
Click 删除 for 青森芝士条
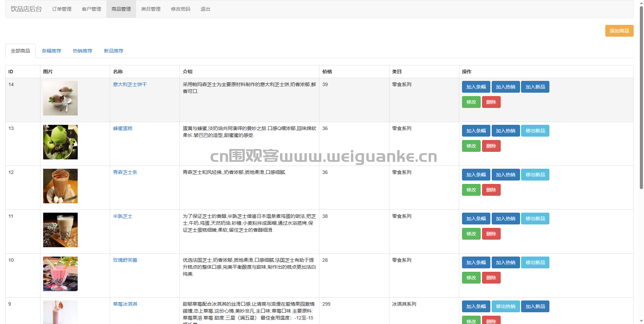pos(491,190)
